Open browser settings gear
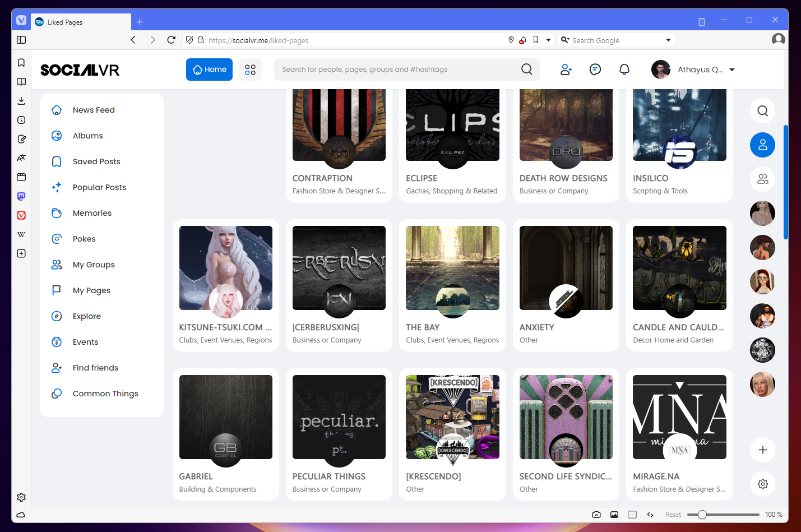801x532 pixels. click(21, 497)
